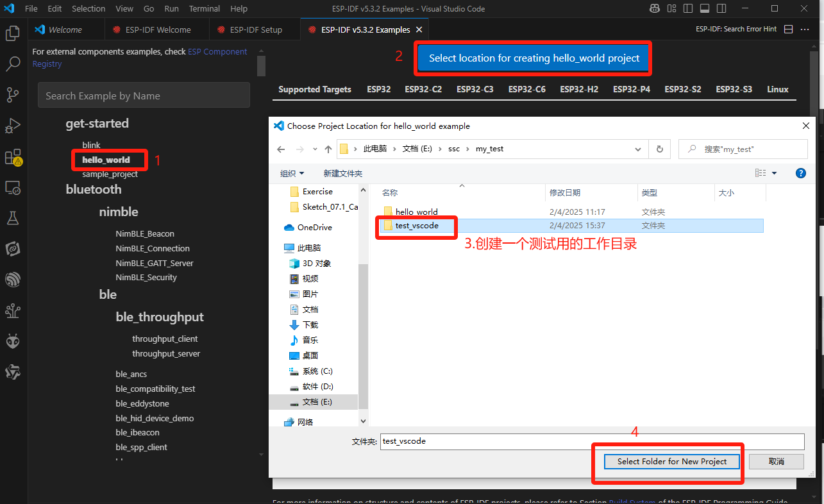Open the 组织 dropdown menu
The height and width of the screenshot is (504, 824).
coord(292,173)
